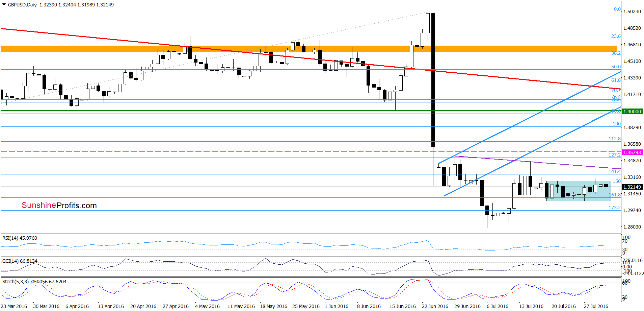Click the 38.2 Fibonacci level label

pos(616,53)
